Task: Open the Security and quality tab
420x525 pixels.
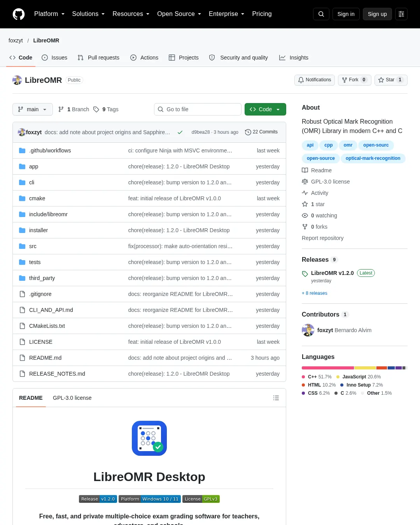Action: click(x=238, y=58)
